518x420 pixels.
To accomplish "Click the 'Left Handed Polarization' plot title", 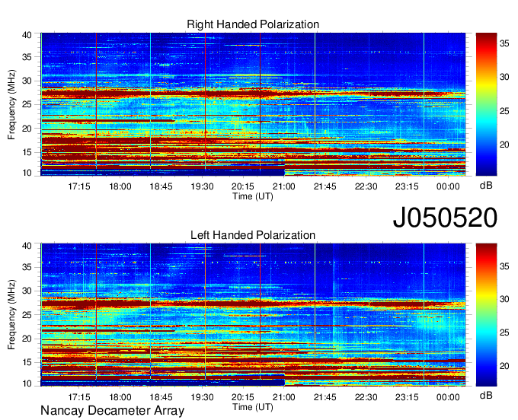I will pyautogui.click(x=253, y=235).
